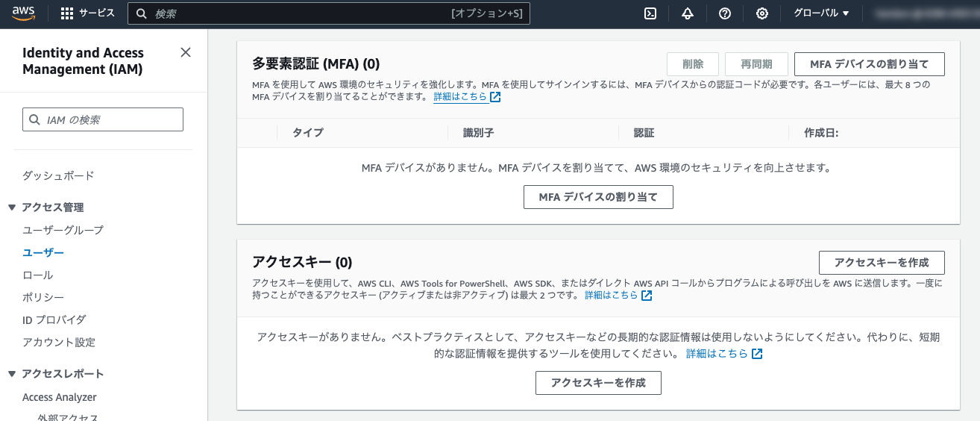Click the 識別子 column header
This screenshot has width=980, height=421.
coord(479,133)
